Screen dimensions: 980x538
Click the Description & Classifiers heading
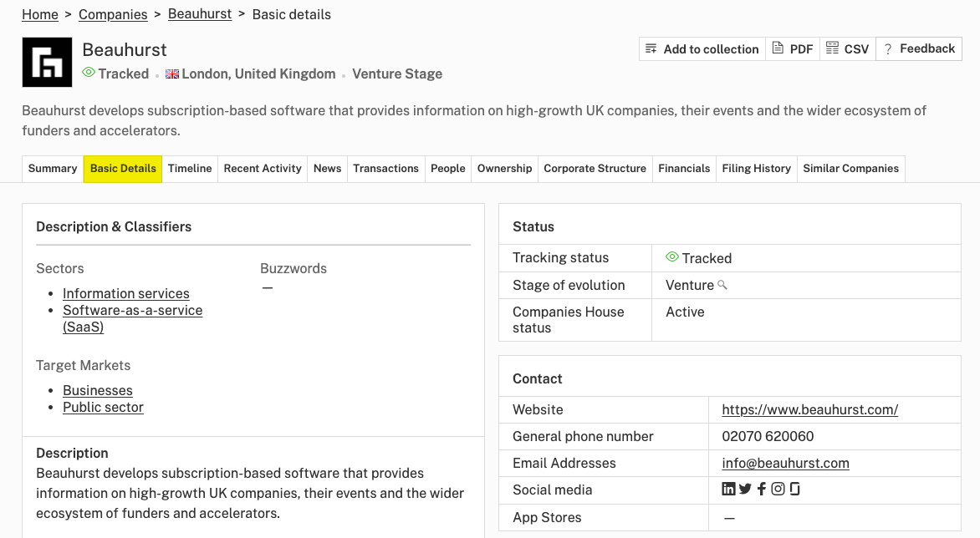coord(114,226)
